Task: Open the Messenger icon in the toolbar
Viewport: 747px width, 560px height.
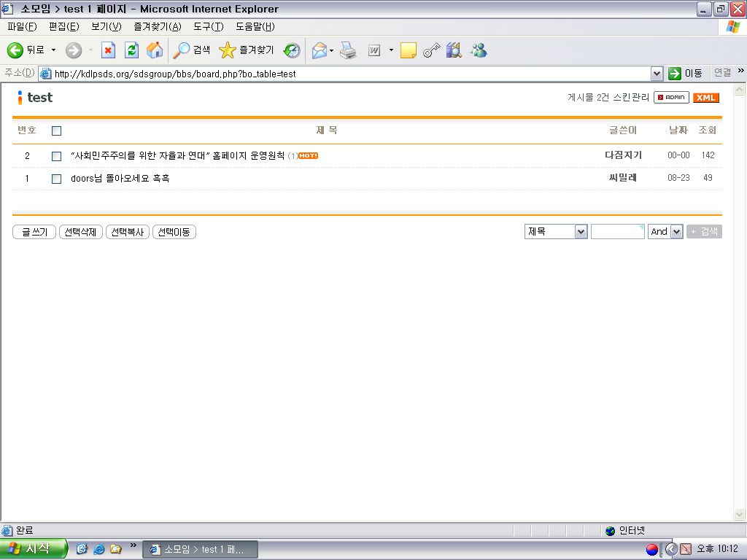Action: click(479, 50)
